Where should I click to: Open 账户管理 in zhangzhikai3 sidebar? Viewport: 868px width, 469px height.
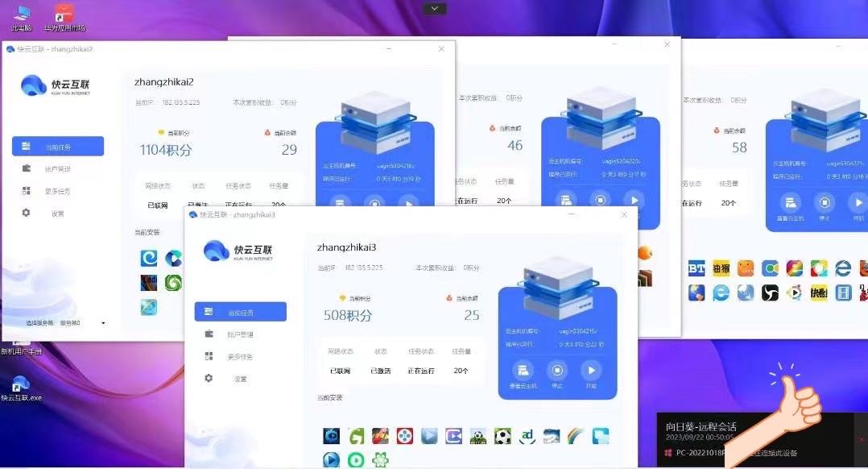pos(240,334)
